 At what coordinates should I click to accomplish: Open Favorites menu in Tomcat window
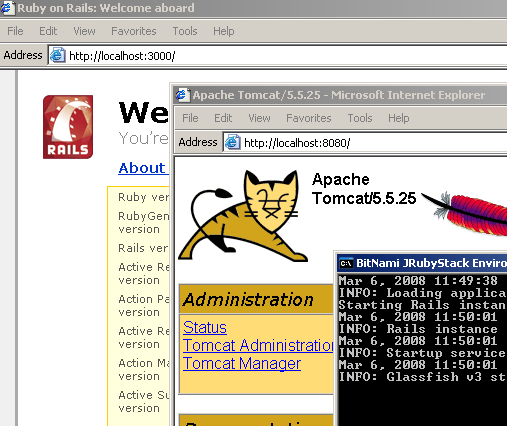[x=309, y=118]
